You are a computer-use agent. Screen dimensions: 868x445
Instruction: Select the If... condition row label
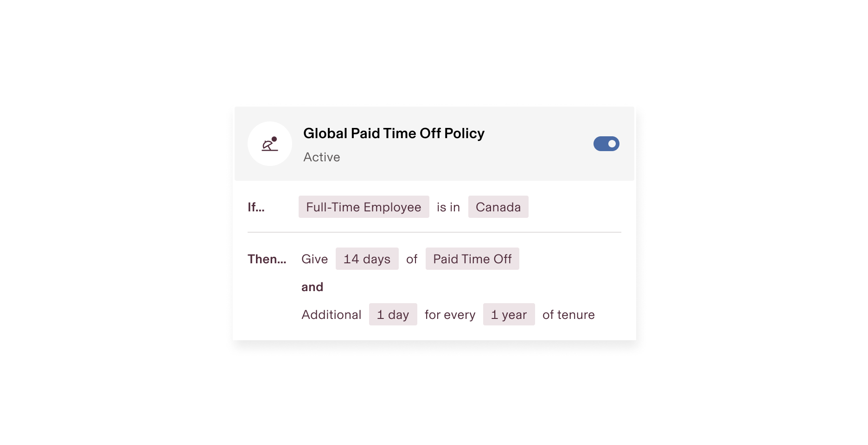click(x=255, y=207)
